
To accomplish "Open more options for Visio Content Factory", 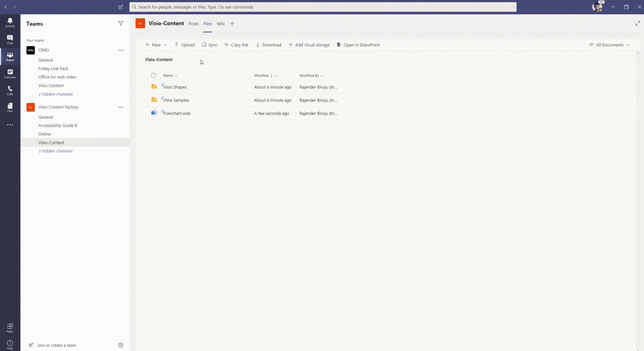I will pos(121,107).
